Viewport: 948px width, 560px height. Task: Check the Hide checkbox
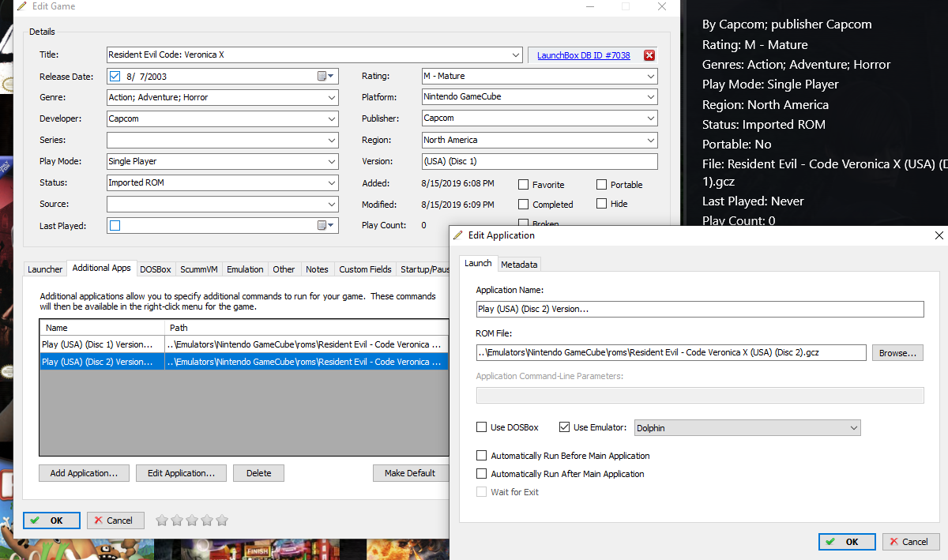[x=602, y=204]
